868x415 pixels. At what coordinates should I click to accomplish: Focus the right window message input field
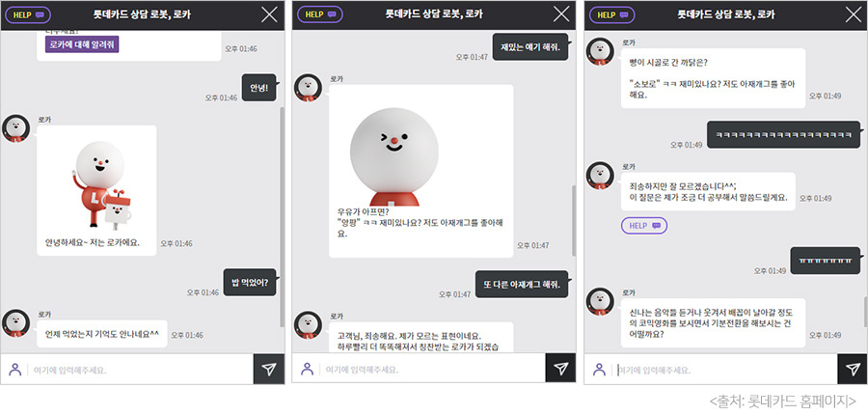click(722, 370)
